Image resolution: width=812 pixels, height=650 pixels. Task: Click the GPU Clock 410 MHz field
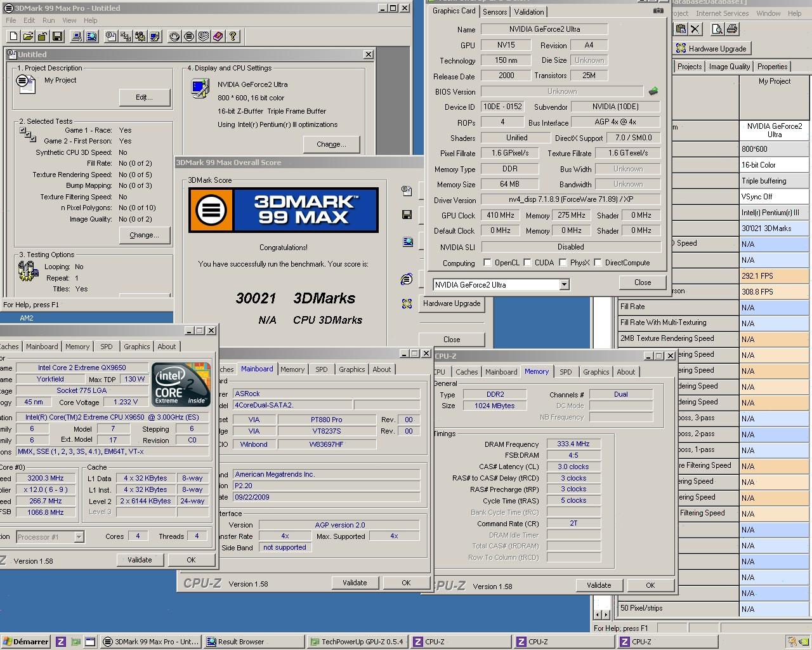tap(500, 215)
